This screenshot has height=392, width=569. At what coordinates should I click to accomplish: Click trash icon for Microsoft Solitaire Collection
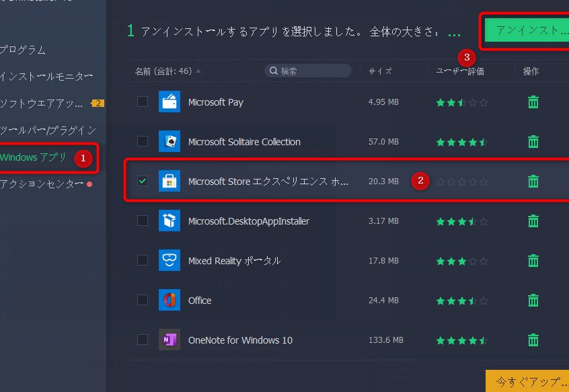[533, 141]
